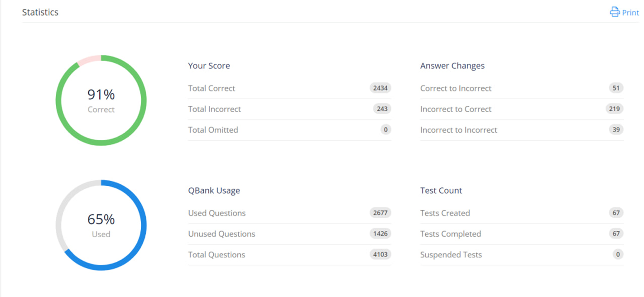Click the printer icon
644x297 pixels.
click(x=615, y=12)
